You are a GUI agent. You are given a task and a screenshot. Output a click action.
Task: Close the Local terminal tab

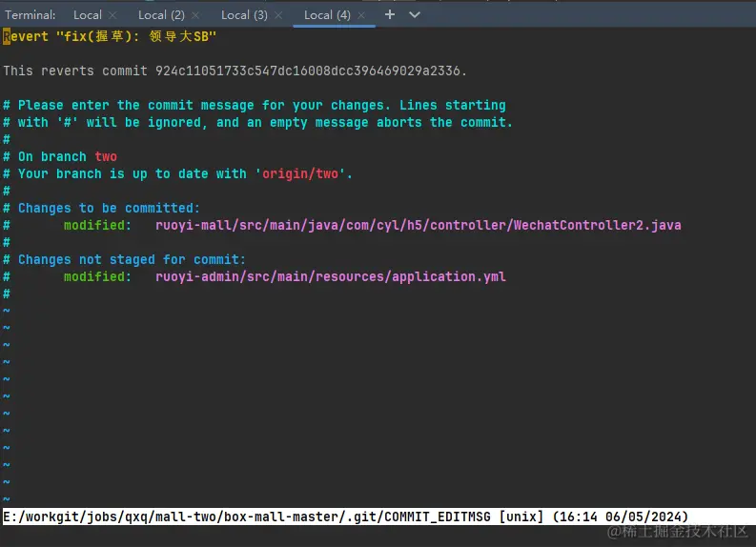pos(112,15)
